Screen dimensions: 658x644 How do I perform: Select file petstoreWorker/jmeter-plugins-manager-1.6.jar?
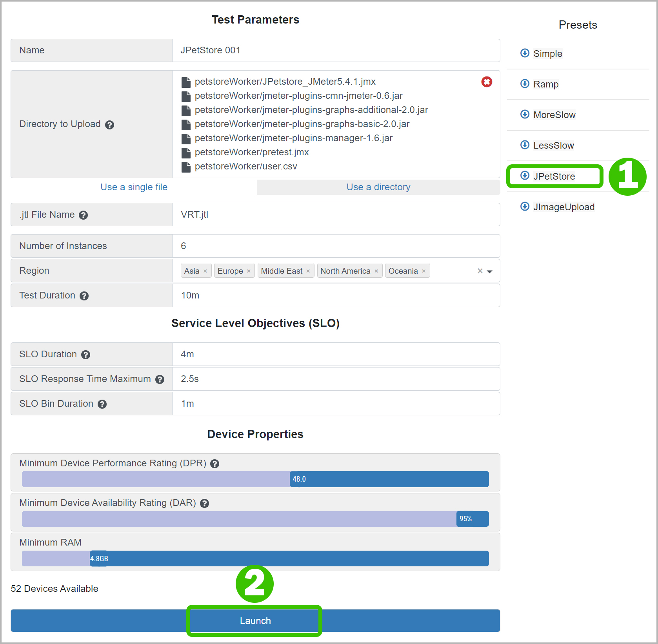tap(293, 138)
